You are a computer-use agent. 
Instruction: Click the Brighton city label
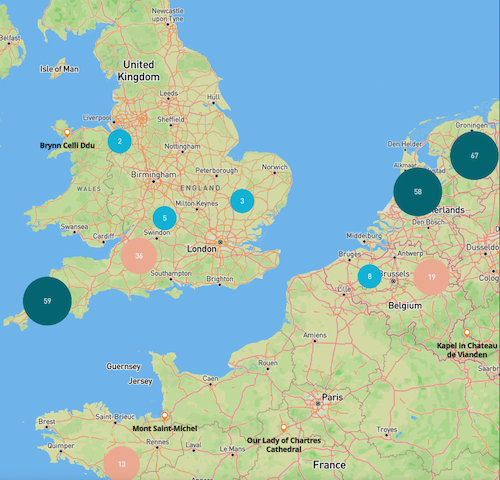tap(220, 279)
